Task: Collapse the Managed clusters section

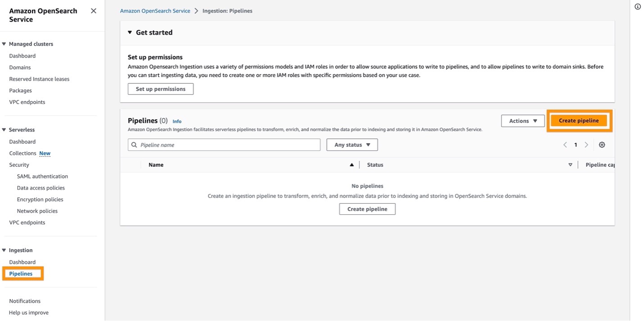Action: pyautogui.click(x=4, y=44)
